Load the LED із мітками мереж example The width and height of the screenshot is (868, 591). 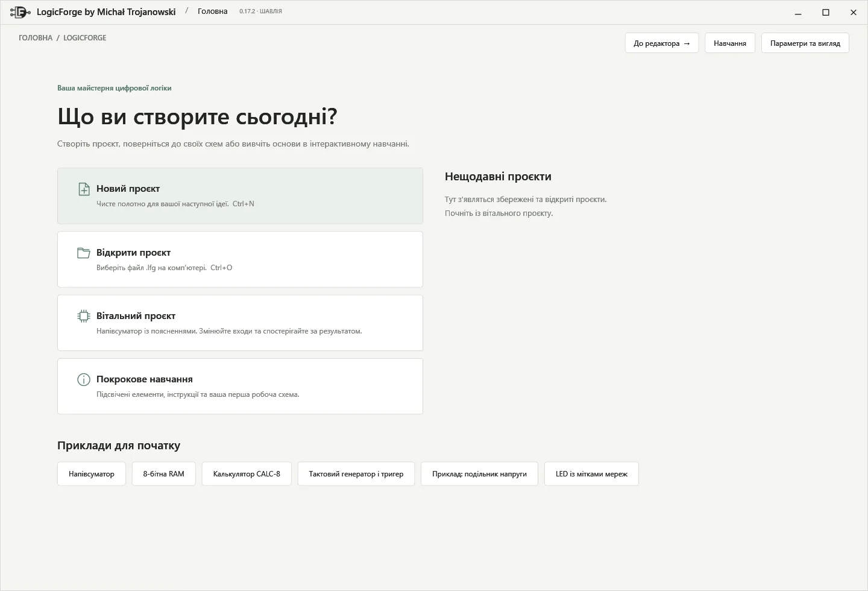coord(591,474)
